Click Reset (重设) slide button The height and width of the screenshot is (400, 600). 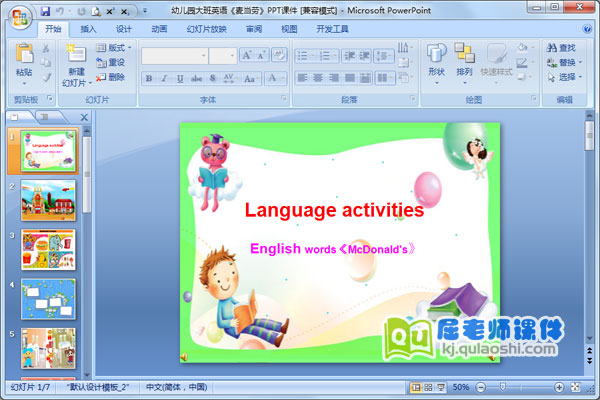tap(110, 62)
